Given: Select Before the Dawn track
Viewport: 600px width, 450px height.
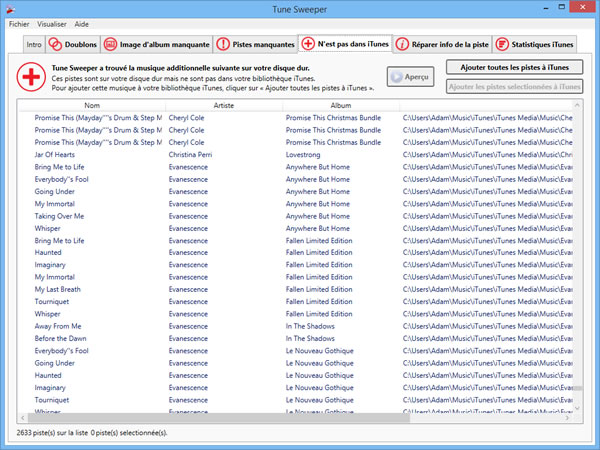Looking at the screenshot, I should click(x=60, y=339).
